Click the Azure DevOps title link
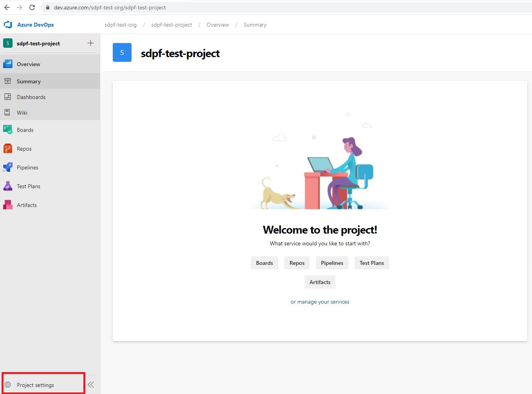This screenshot has height=394, width=532. pyautogui.click(x=36, y=25)
